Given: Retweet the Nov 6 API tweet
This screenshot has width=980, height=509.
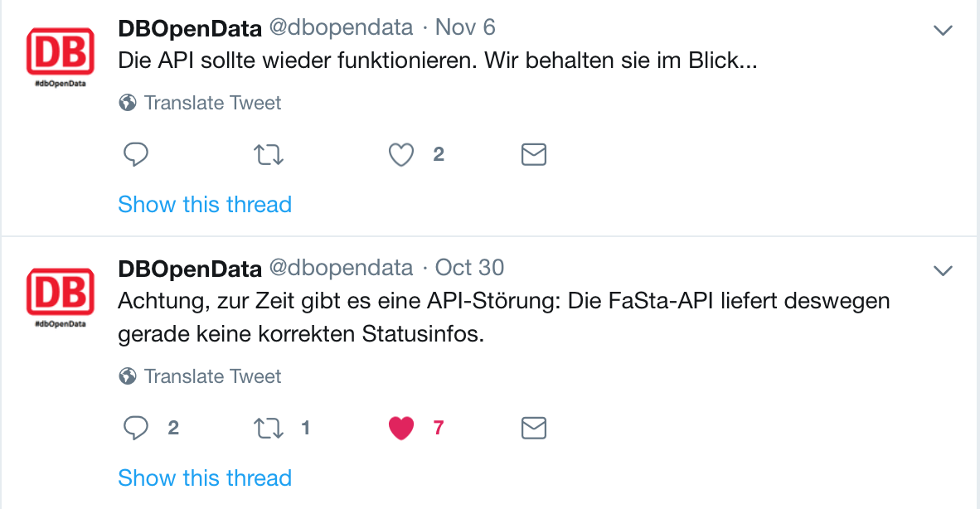Looking at the screenshot, I should [269, 155].
